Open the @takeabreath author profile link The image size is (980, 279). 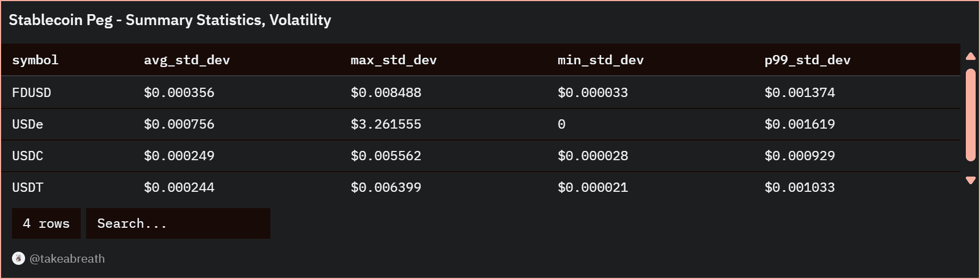click(x=66, y=259)
